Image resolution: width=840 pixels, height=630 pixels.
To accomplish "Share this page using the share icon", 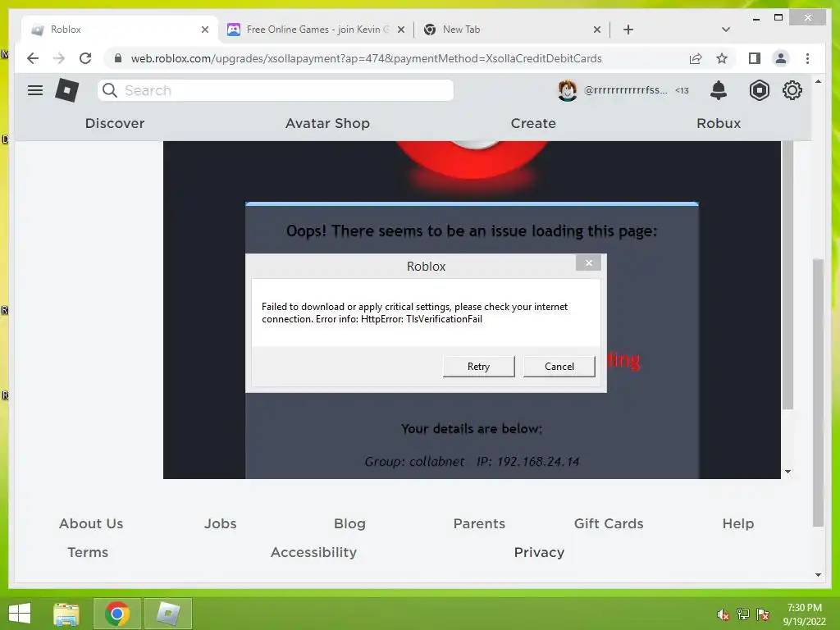I will click(x=696, y=58).
